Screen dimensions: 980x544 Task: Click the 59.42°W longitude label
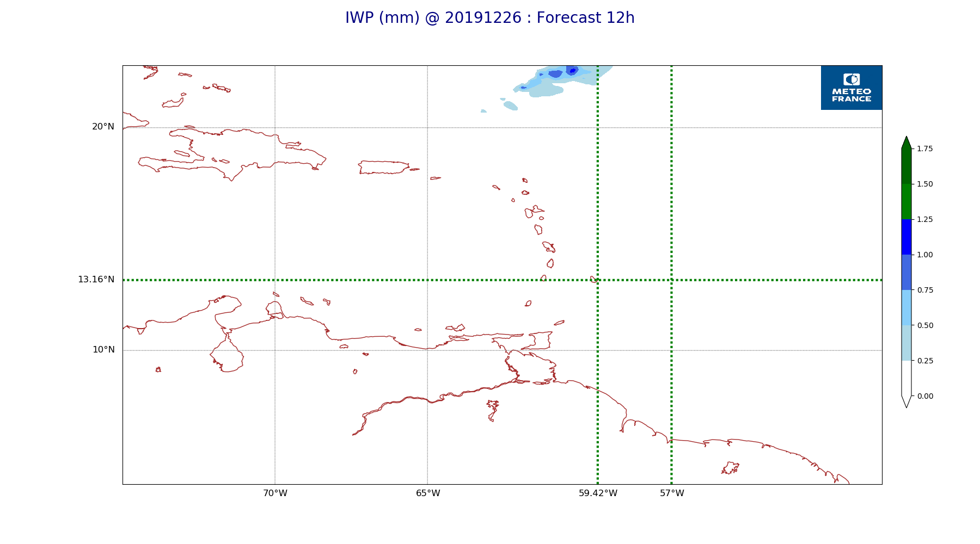(x=598, y=493)
